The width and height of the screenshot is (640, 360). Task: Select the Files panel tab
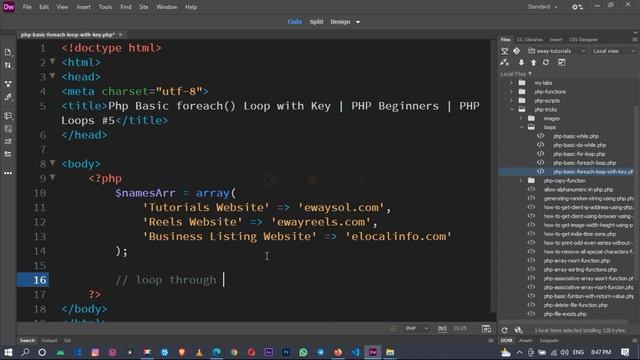pos(505,40)
